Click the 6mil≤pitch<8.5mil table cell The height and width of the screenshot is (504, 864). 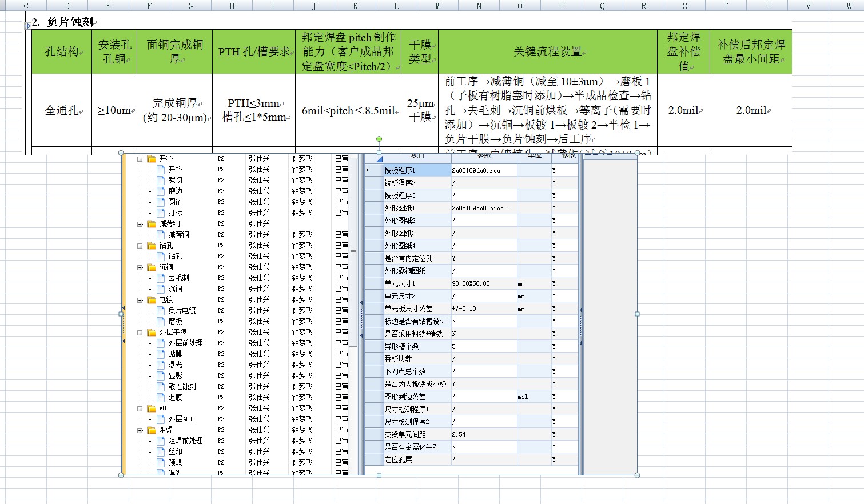click(x=349, y=110)
